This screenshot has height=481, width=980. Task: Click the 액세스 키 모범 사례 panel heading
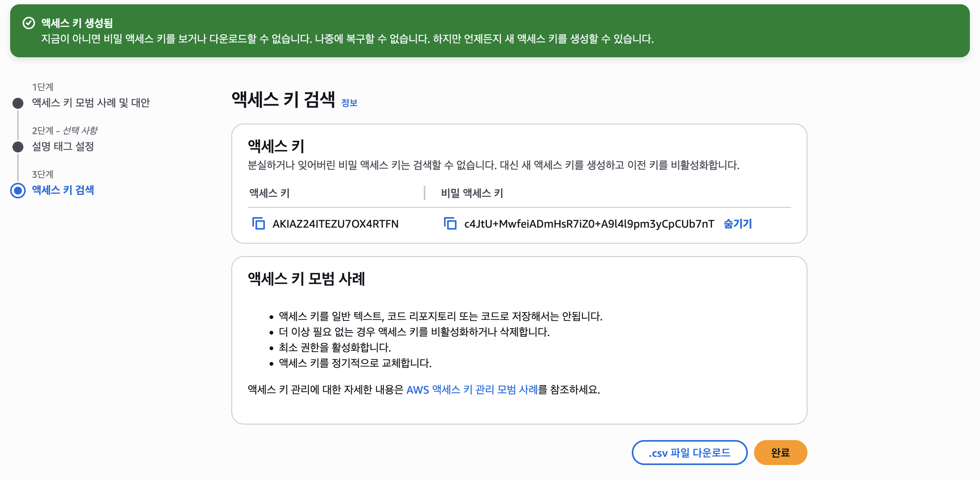[x=306, y=279]
